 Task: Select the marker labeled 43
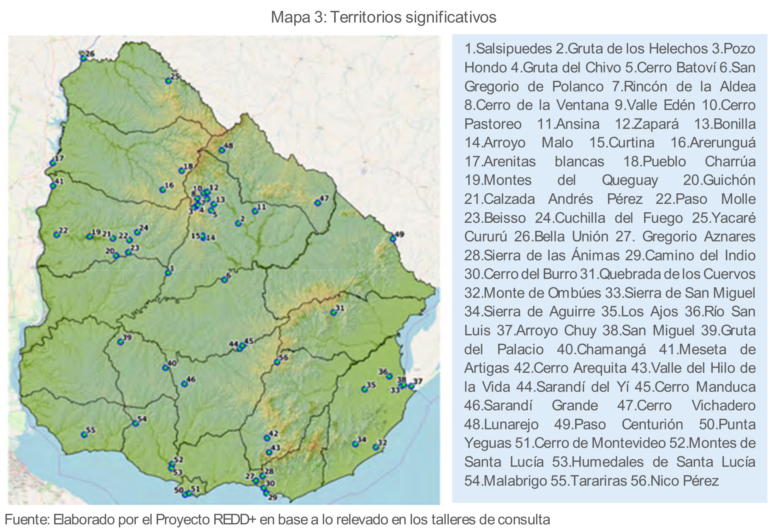[269, 452]
